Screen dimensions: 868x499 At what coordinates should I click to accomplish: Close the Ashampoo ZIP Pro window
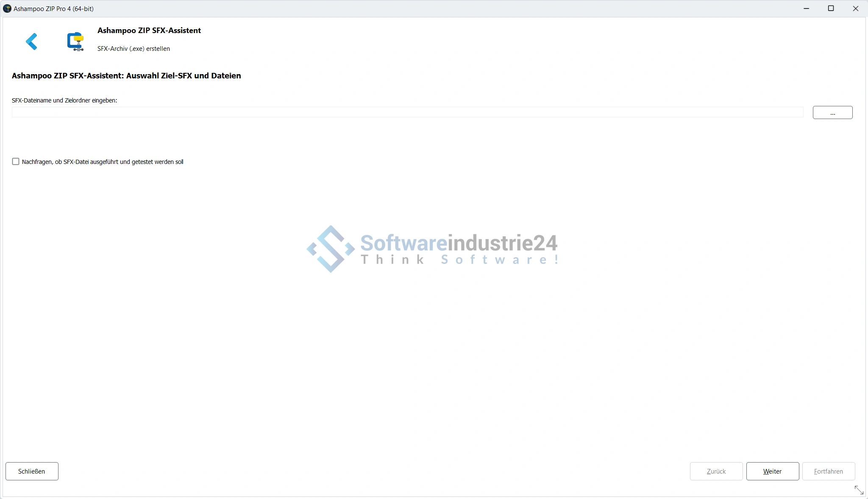click(855, 8)
